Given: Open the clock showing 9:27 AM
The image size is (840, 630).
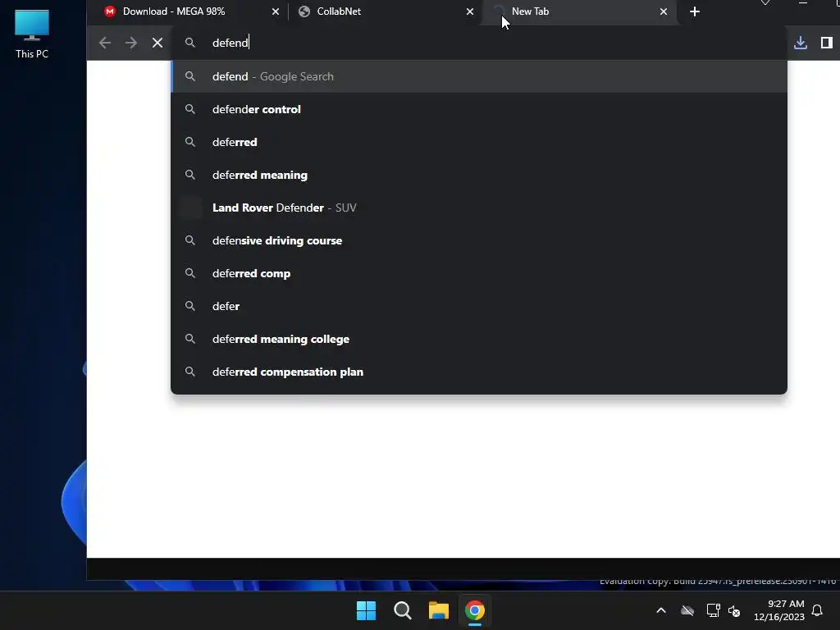Looking at the screenshot, I should pyautogui.click(x=779, y=610).
